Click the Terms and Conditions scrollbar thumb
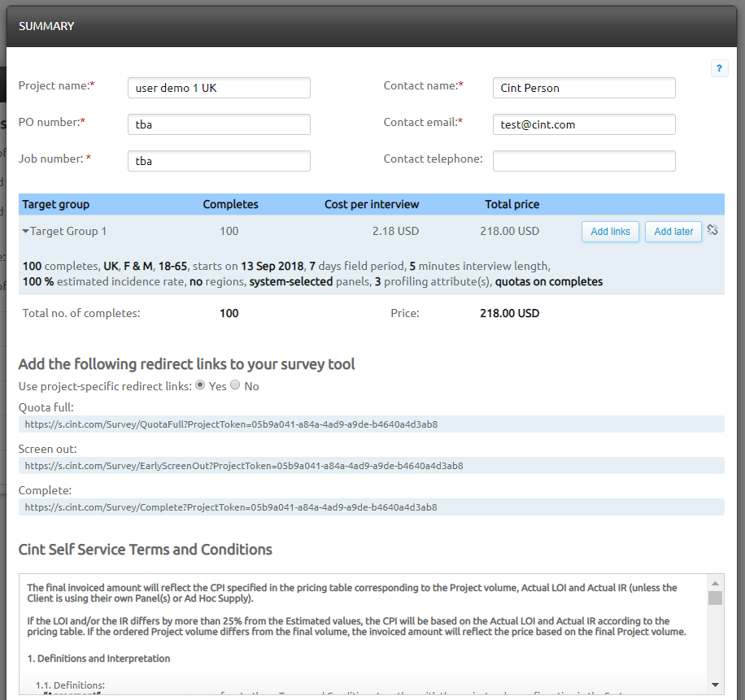Viewport: 745px width, 700px height. (715, 598)
